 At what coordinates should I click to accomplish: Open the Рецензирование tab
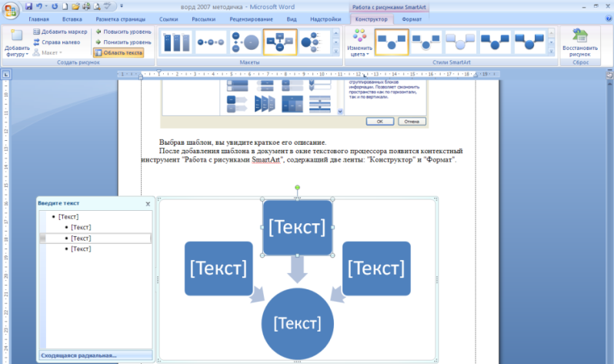(x=251, y=19)
